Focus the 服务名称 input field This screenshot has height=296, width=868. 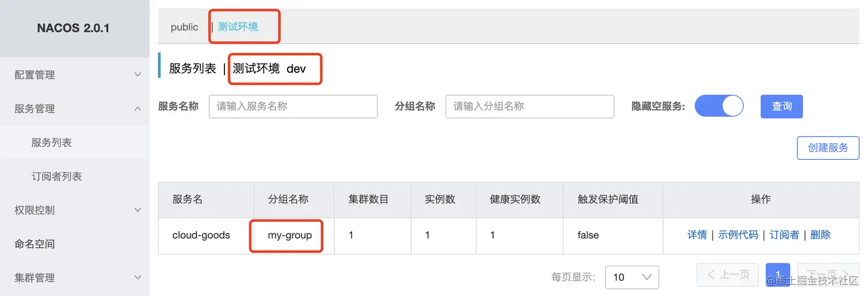(x=293, y=106)
